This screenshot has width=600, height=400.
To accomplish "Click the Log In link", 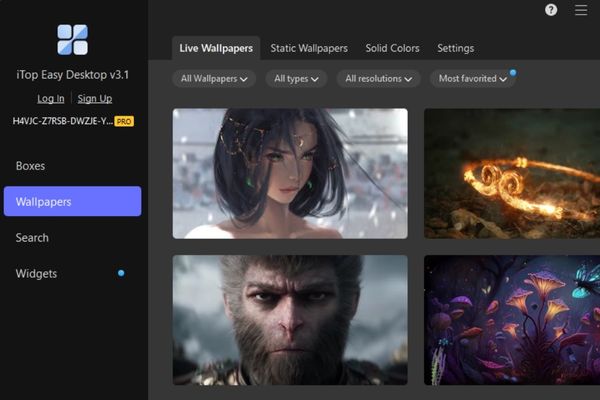I will pyautogui.click(x=51, y=99).
